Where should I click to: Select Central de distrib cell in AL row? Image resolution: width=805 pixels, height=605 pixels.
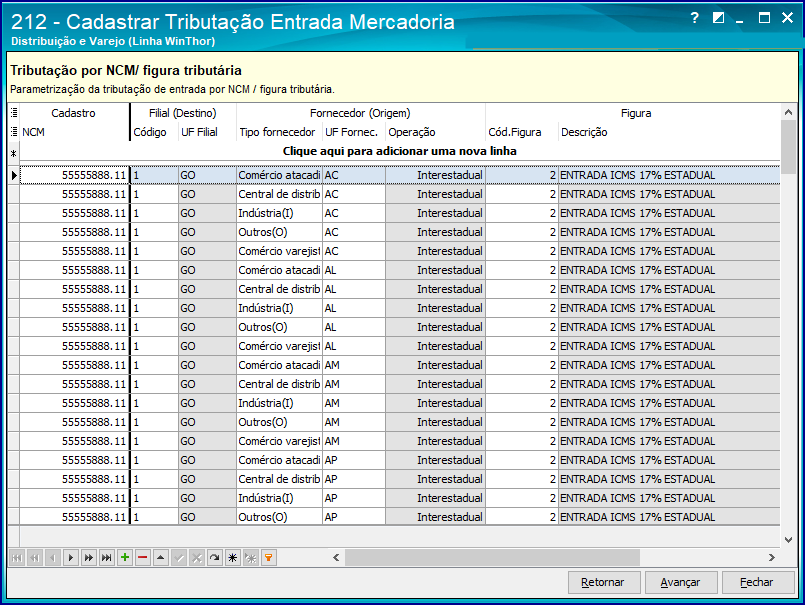click(x=279, y=289)
